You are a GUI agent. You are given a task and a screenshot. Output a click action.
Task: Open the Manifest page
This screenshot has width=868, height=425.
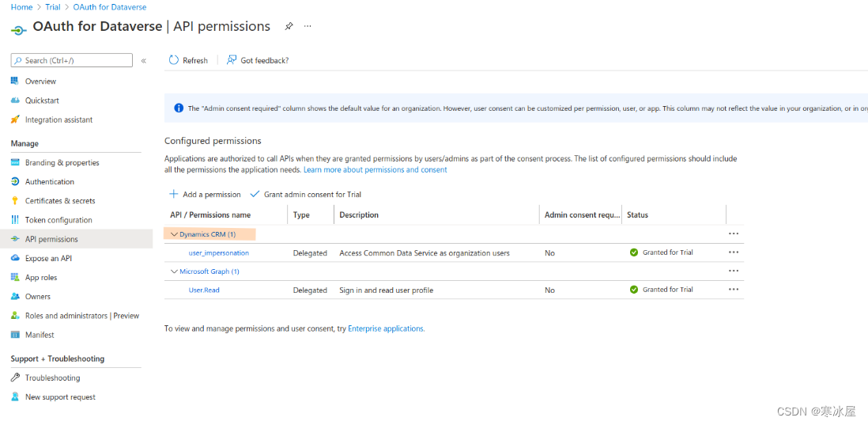click(x=40, y=335)
